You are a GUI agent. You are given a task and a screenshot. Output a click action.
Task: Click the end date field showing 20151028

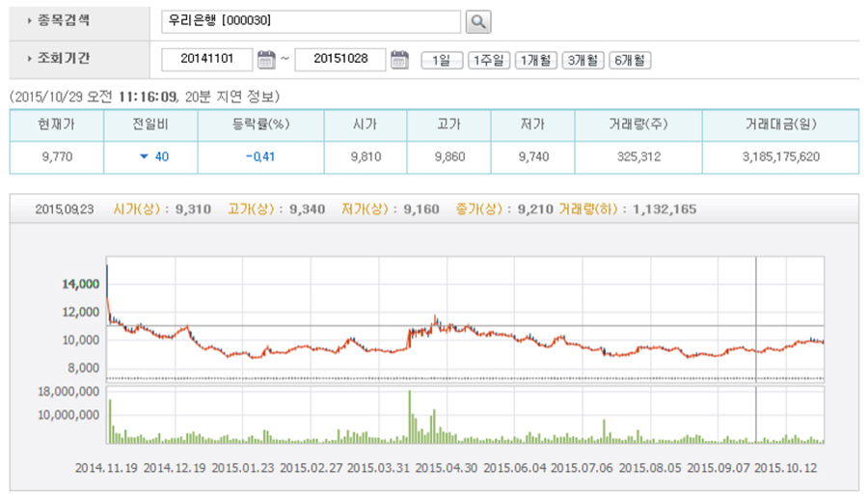click(339, 60)
